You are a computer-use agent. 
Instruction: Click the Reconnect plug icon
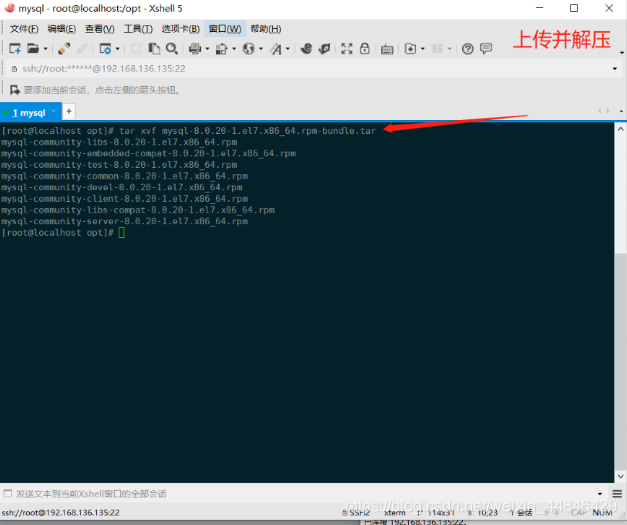coord(64,49)
